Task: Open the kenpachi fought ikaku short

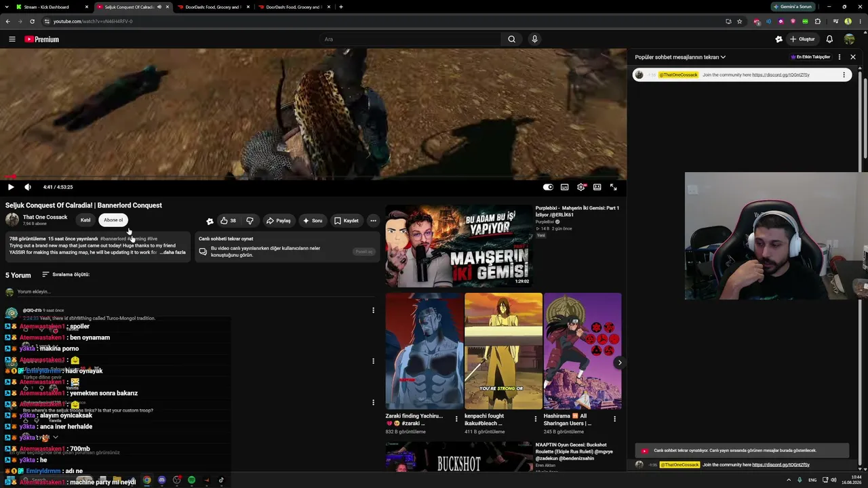Action: 503,351
